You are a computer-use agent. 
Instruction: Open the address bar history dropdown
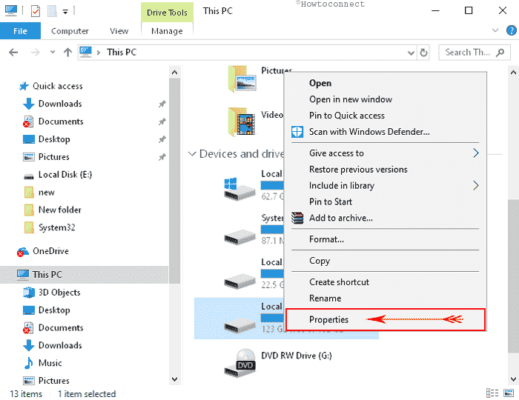click(x=411, y=53)
